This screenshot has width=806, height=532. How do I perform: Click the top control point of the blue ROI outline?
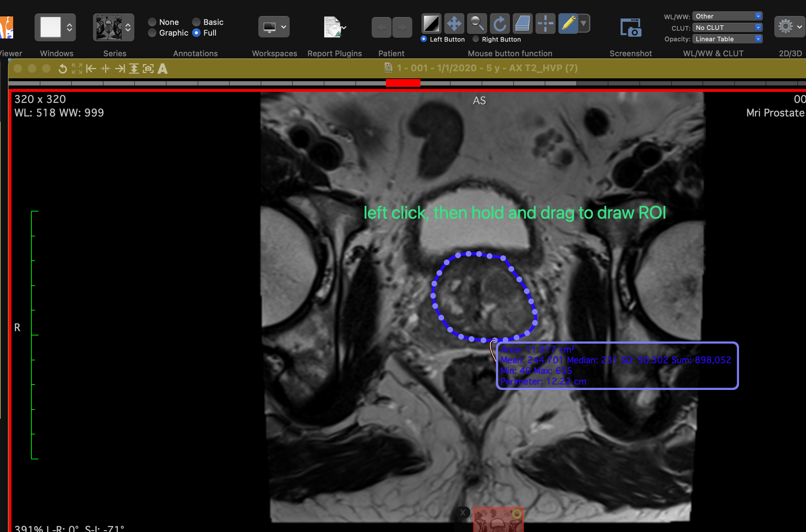click(469, 254)
